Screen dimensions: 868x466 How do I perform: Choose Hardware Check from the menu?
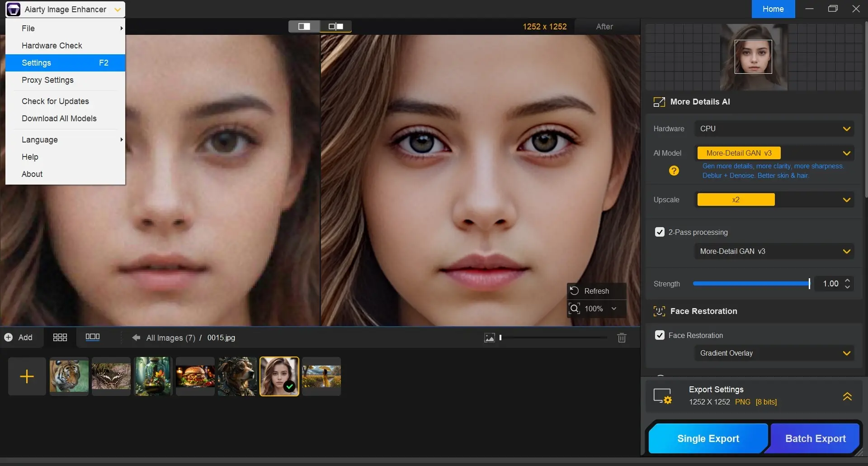click(x=52, y=46)
